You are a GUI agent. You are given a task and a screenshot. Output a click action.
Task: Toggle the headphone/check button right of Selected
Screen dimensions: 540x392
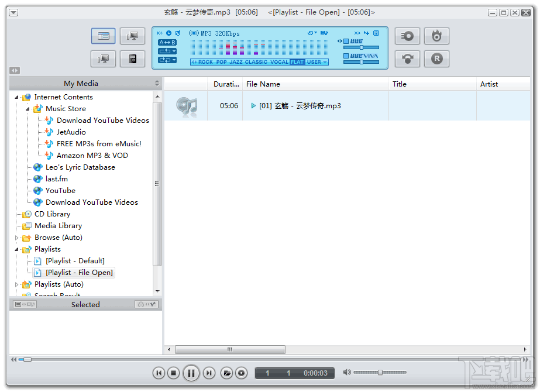click(147, 304)
